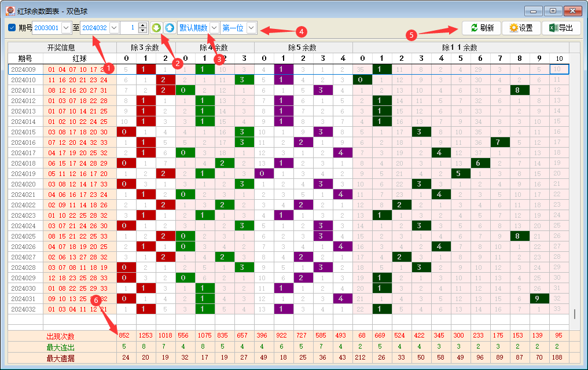The height and width of the screenshot is (370, 588).
Task: Click inside the end period field showing 2024032
Action: (x=95, y=28)
